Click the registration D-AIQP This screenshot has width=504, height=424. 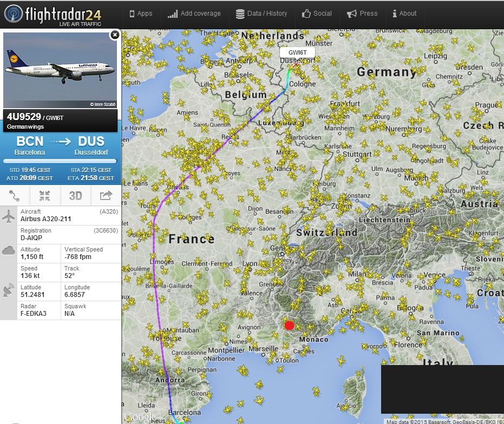(31, 238)
